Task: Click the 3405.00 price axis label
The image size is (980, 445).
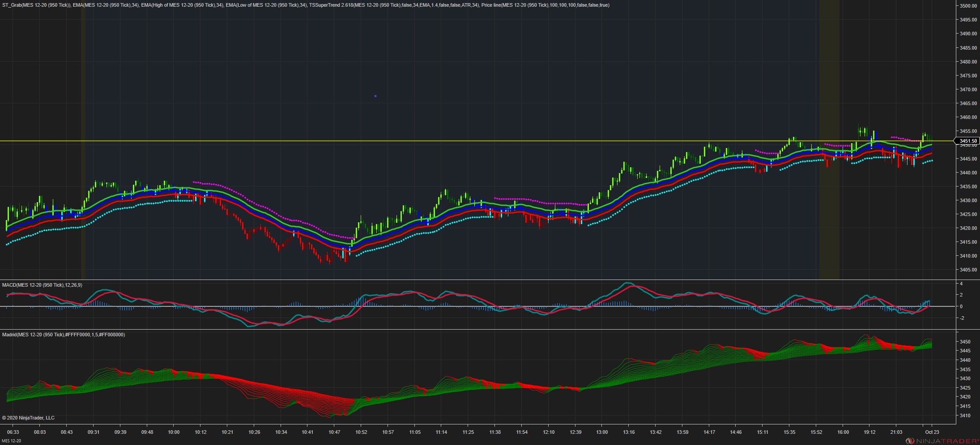Action: [x=968, y=270]
